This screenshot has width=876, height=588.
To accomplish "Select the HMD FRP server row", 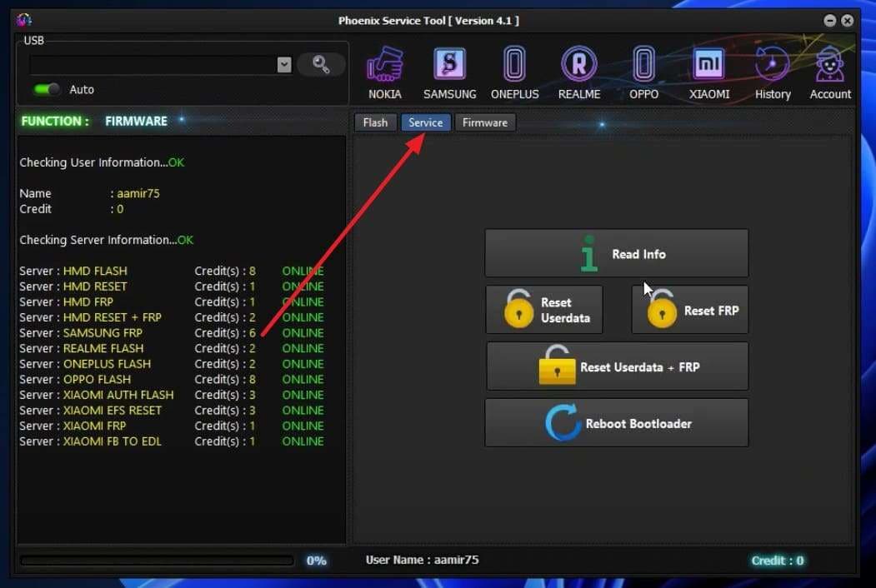I will pos(172,302).
